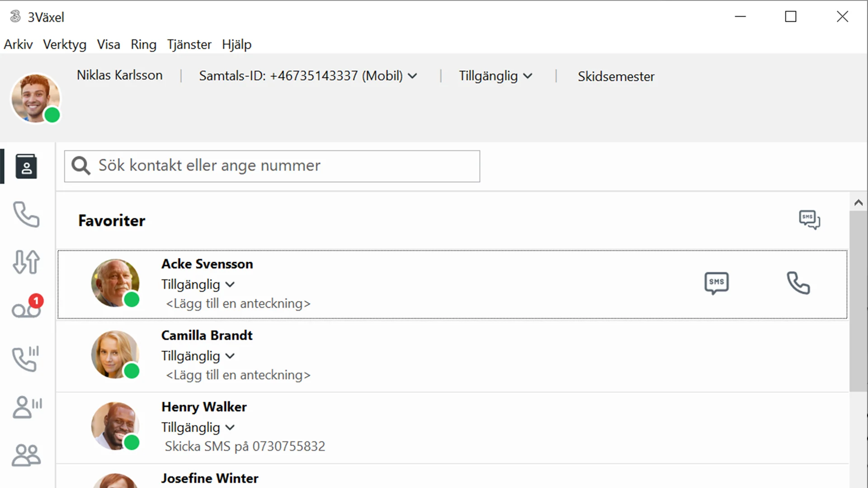Image resolution: width=868 pixels, height=488 pixels.
Task: Expand Camilla Brandt's status dropdown
Action: coord(230,356)
